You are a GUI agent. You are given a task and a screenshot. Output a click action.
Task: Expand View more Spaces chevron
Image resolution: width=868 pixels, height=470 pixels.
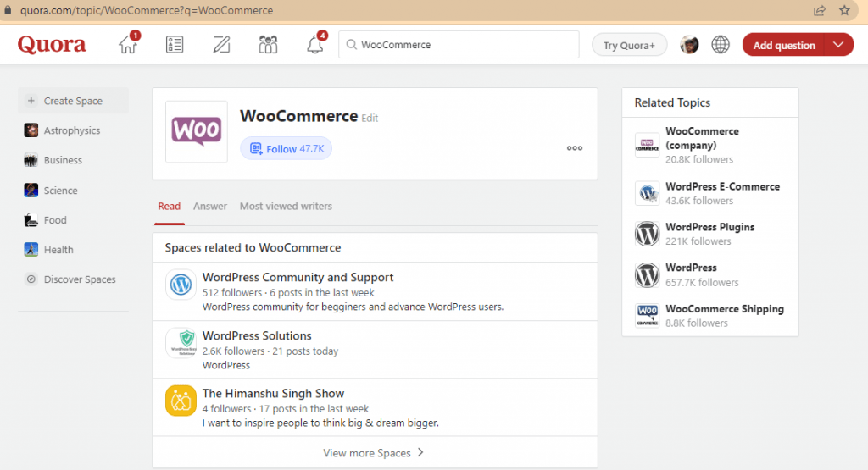pos(420,452)
